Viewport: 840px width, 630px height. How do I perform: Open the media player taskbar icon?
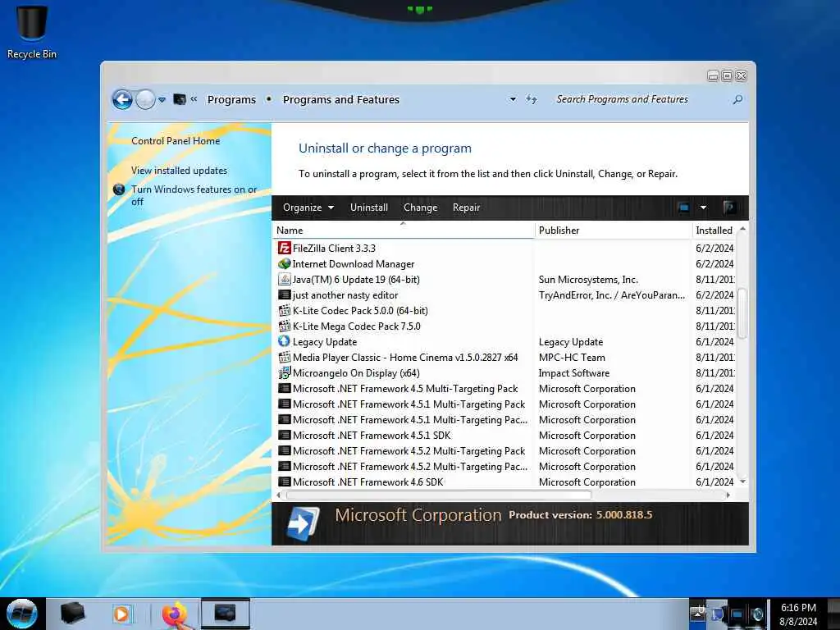tap(122, 614)
